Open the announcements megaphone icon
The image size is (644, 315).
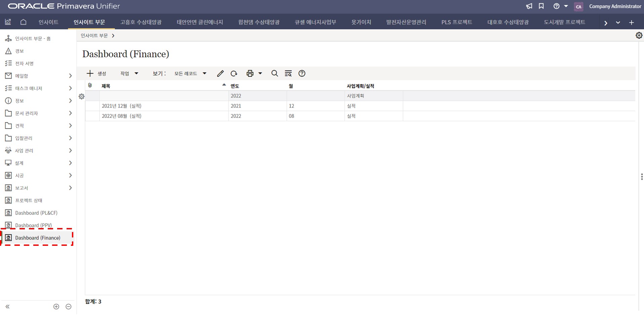point(529,6)
